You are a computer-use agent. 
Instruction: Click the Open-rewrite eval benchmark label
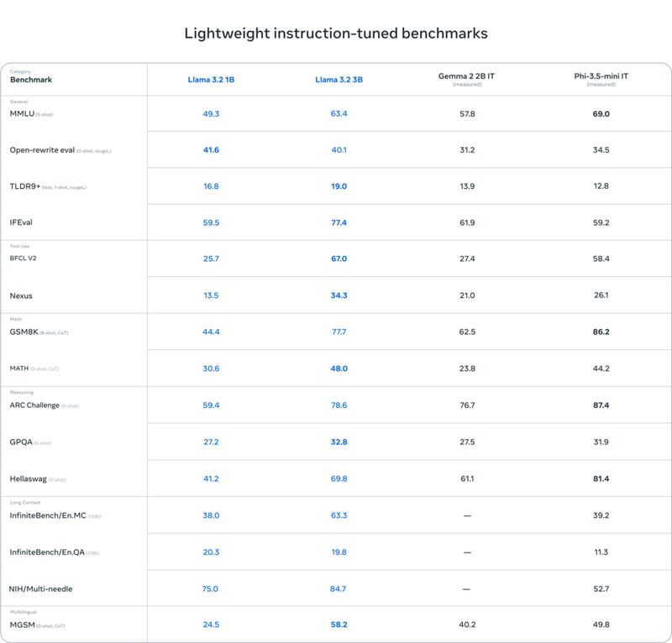point(41,149)
